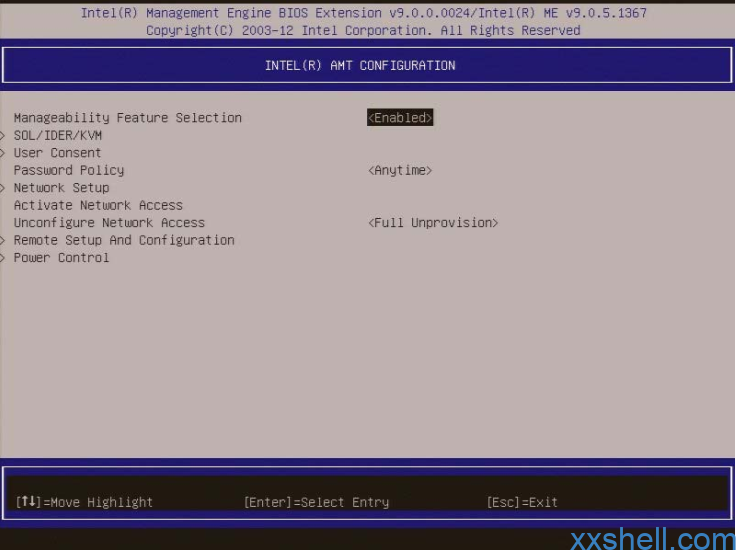The width and height of the screenshot is (736, 550).
Task: Open the SOL/IDER/KVM submenu
Action: coord(58,136)
